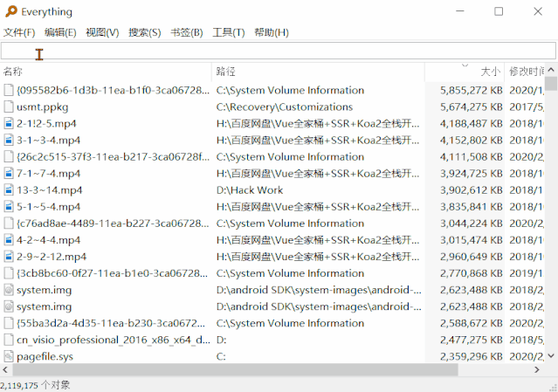Click the vertical scrollbar down arrow
Viewport: 558px width, 392px height.
click(551, 355)
